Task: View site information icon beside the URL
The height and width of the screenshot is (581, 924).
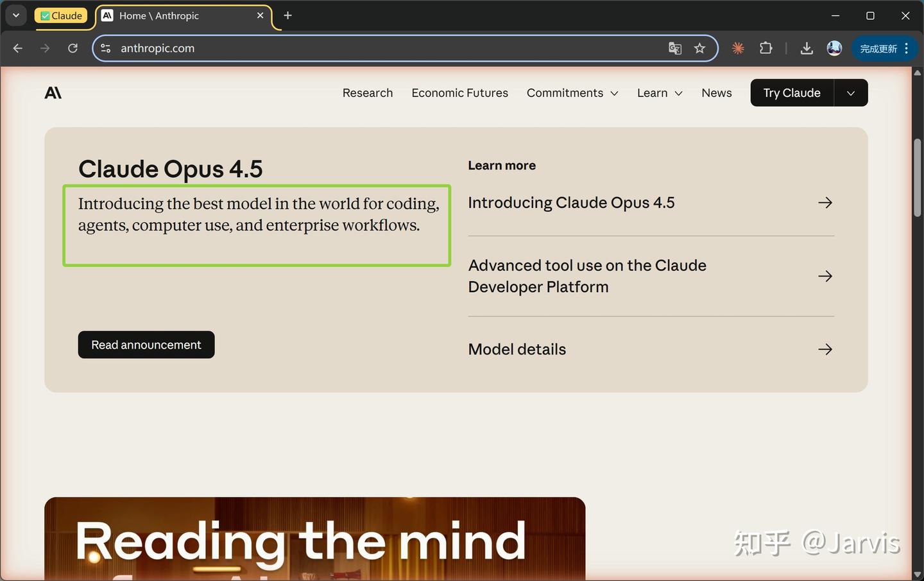Action: pyautogui.click(x=106, y=48)
